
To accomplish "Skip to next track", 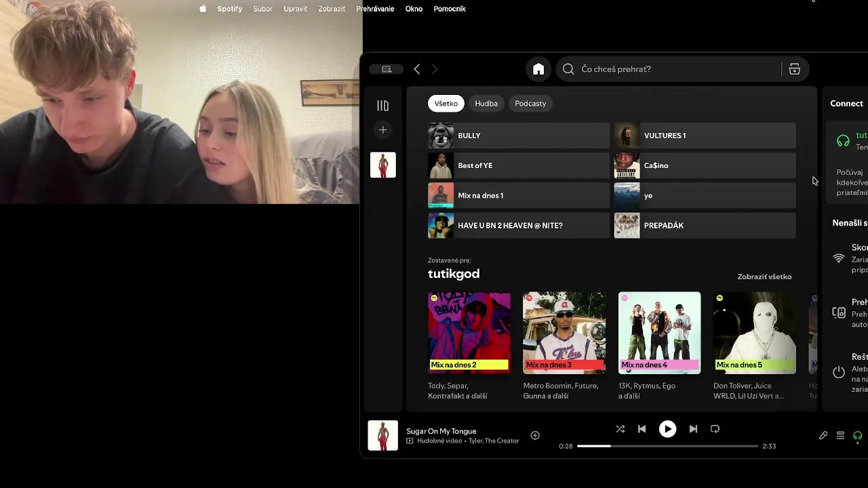I will [x=693, y=429].
